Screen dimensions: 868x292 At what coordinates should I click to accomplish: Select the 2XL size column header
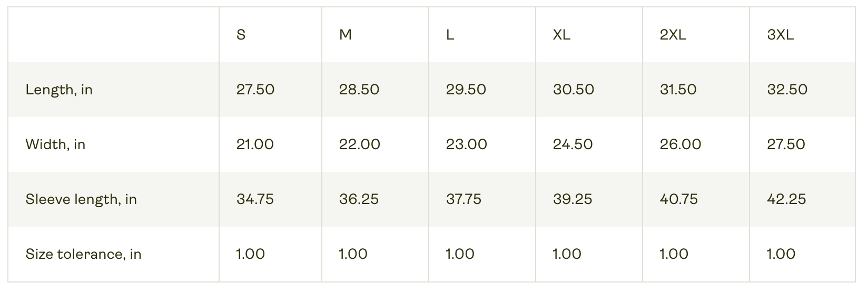pyautogui.click(x=673, y=35)
